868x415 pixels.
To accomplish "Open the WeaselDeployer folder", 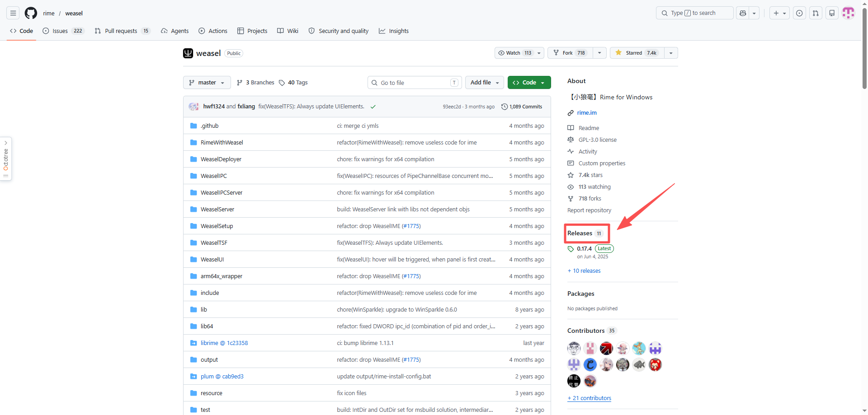I will (x=221, y=159).
